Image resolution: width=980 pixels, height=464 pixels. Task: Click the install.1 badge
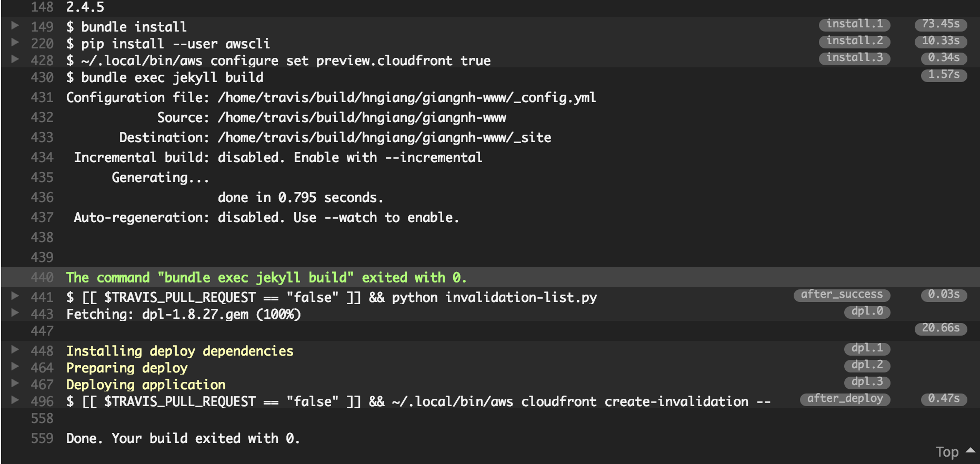[x=854, y=24]
